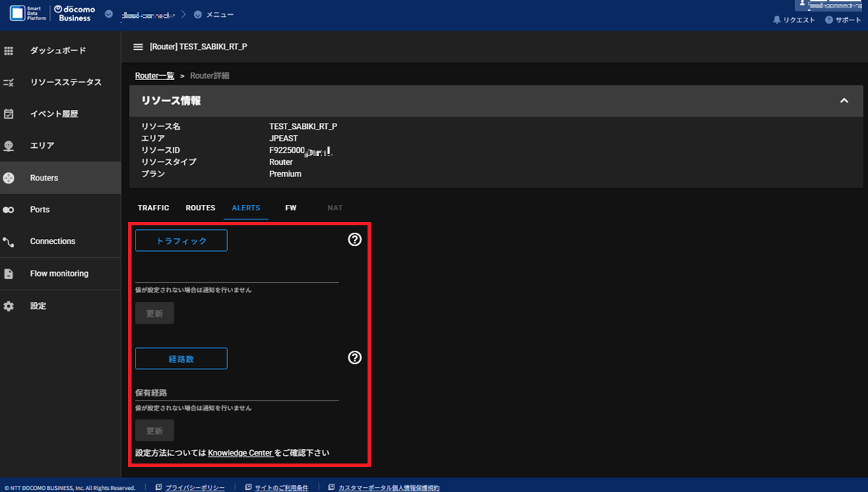868x492 pixels.
Task: Expand the tenant selector dropdown in header
Action: 108,14
